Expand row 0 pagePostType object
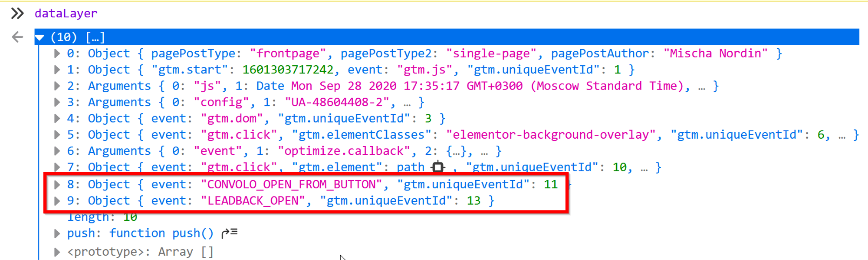 click(x=57, y=53)
